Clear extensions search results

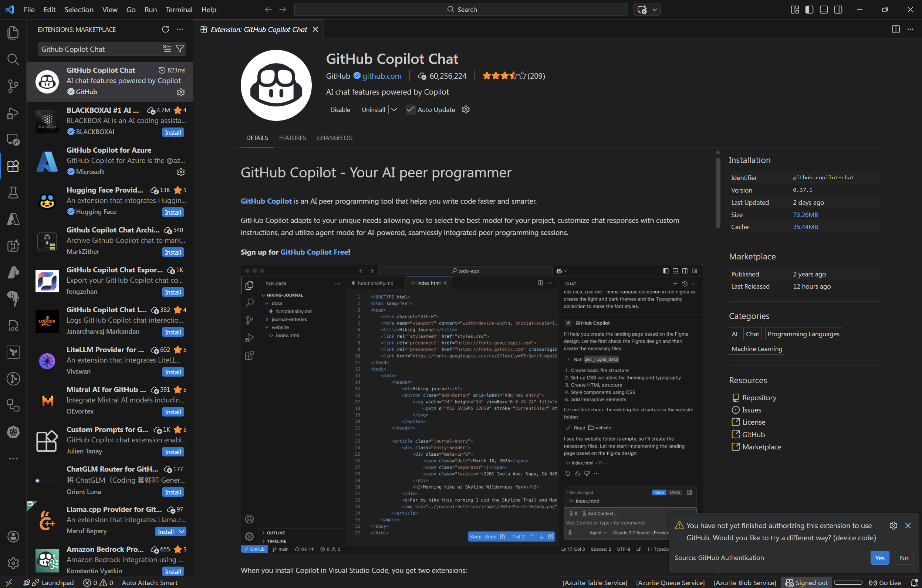[x=167, y=48]
